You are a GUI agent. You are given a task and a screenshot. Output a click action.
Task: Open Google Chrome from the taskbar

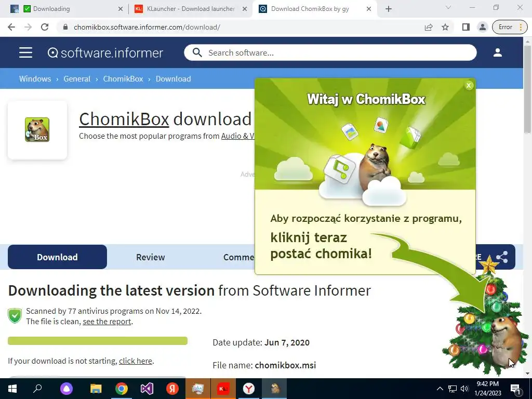122,389
